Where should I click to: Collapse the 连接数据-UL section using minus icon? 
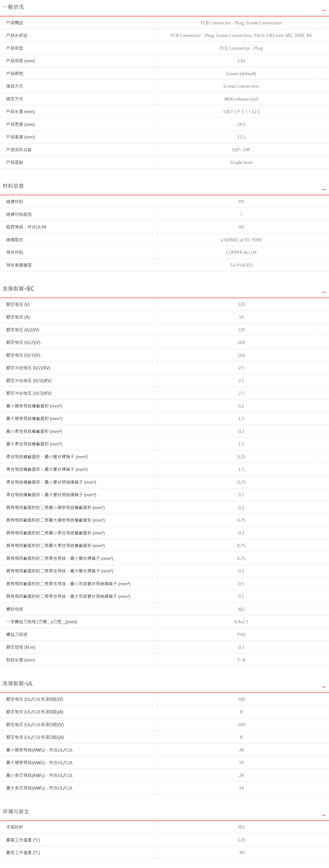(323, 687)
